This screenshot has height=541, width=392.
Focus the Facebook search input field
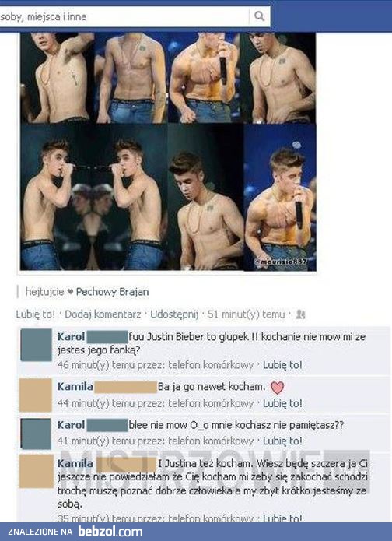click(124, 16)
